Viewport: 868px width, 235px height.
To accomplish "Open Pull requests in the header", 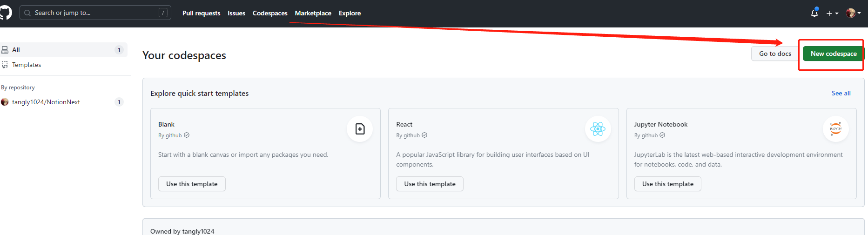I will click(202, 13).
